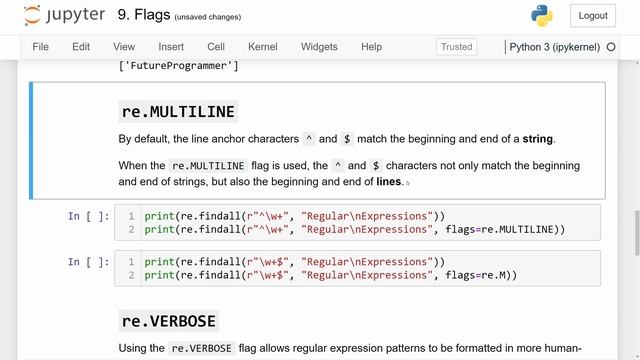The height and width of the screenshot is (360, 640).
Task: Click the kernel idle indicator circle
Action: click(611, 47)
